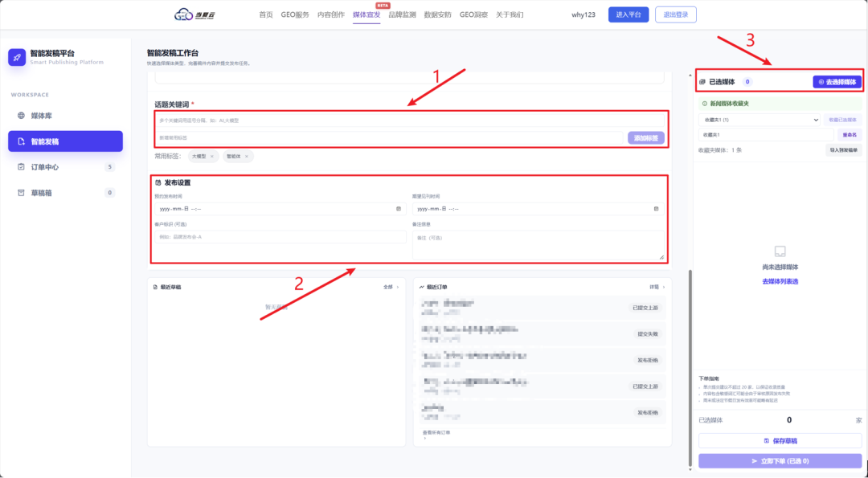Image resolution: width=868 pixels, height=478 pixels.
Task: Click info icon beside 新闻媒体收藏夹
Action: pos(705,104)
